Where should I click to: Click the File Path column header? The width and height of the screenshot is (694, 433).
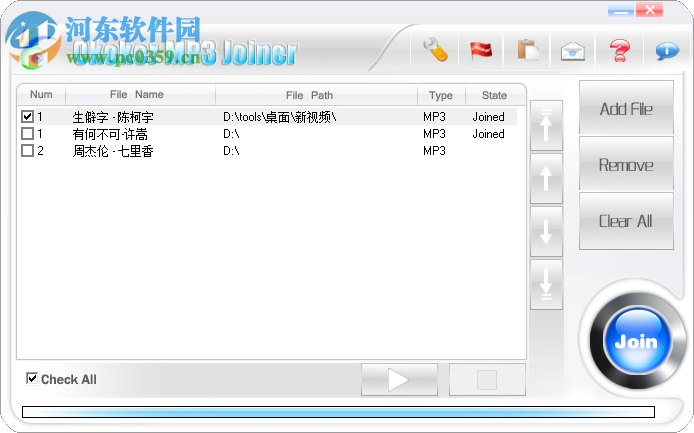pyautogui.click(x=316, y=95)
